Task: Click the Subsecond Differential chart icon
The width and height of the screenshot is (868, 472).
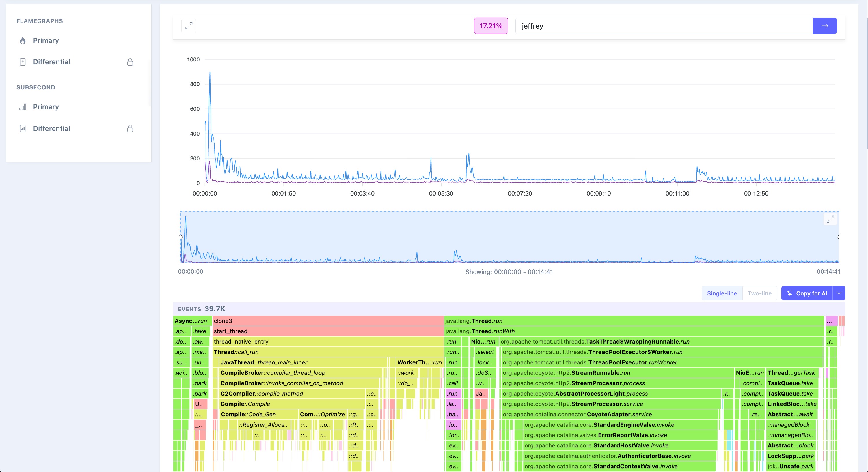Action: [23, 129]
